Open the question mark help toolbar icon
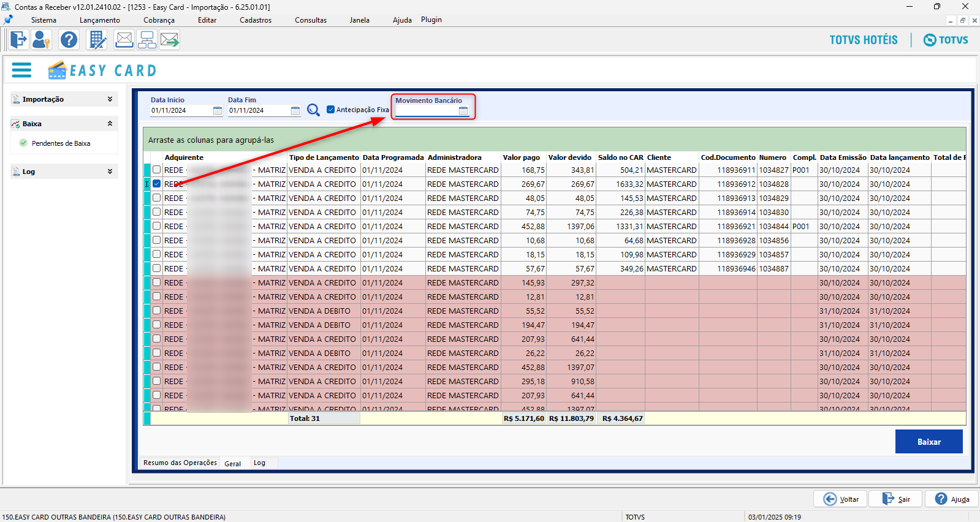980x522 pixels. [69, 40]
